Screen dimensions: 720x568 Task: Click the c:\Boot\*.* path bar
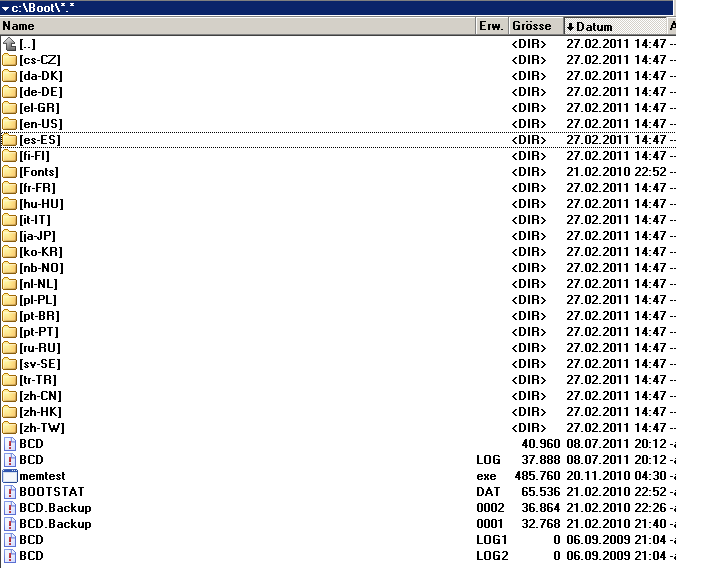point(337,8)
